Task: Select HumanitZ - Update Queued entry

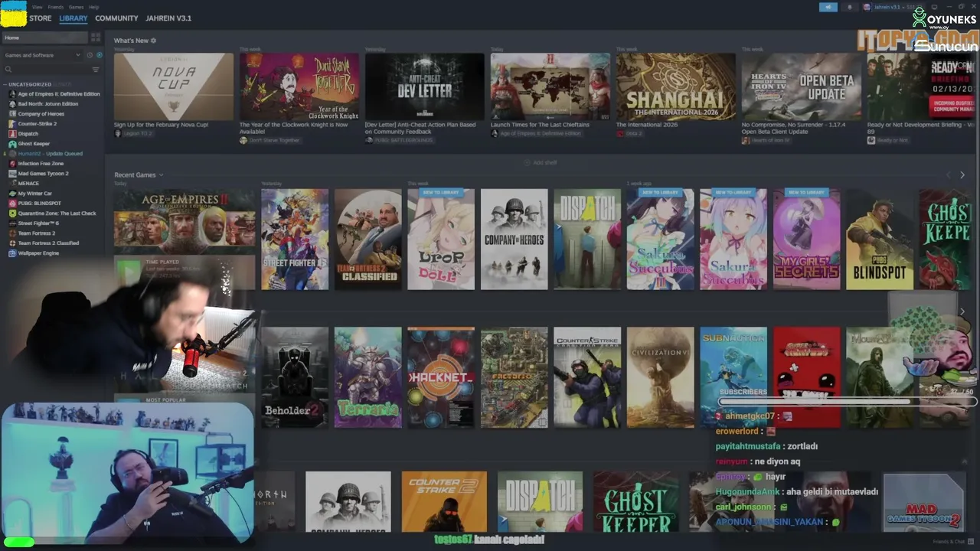Action: pos(51,154)
